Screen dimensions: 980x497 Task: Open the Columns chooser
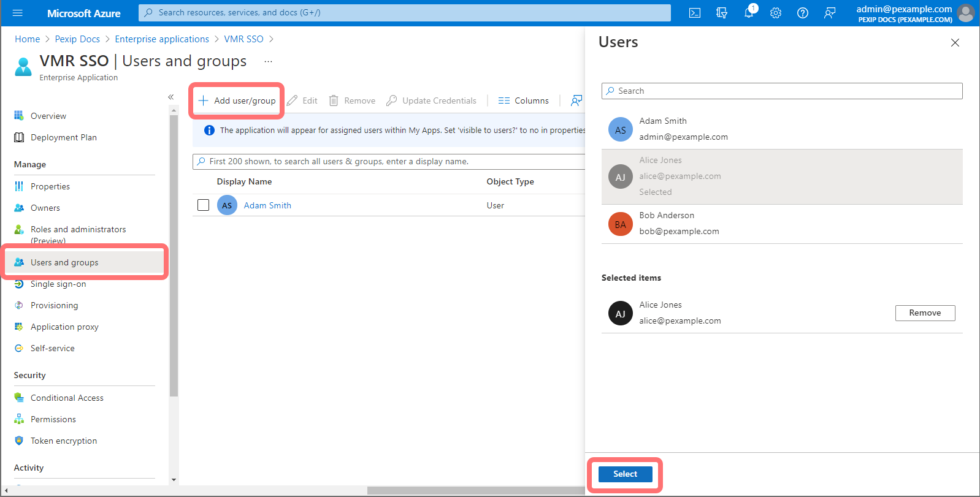click(x=524, y=101)
